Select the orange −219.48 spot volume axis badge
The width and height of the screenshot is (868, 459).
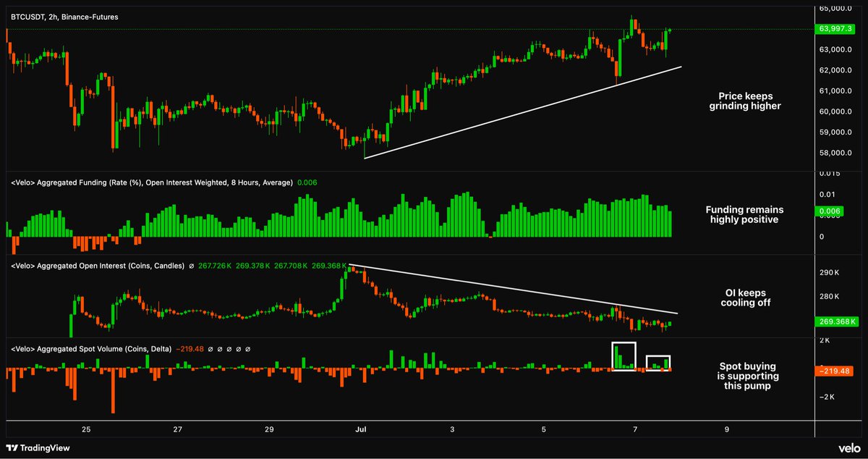coord(835,371)
